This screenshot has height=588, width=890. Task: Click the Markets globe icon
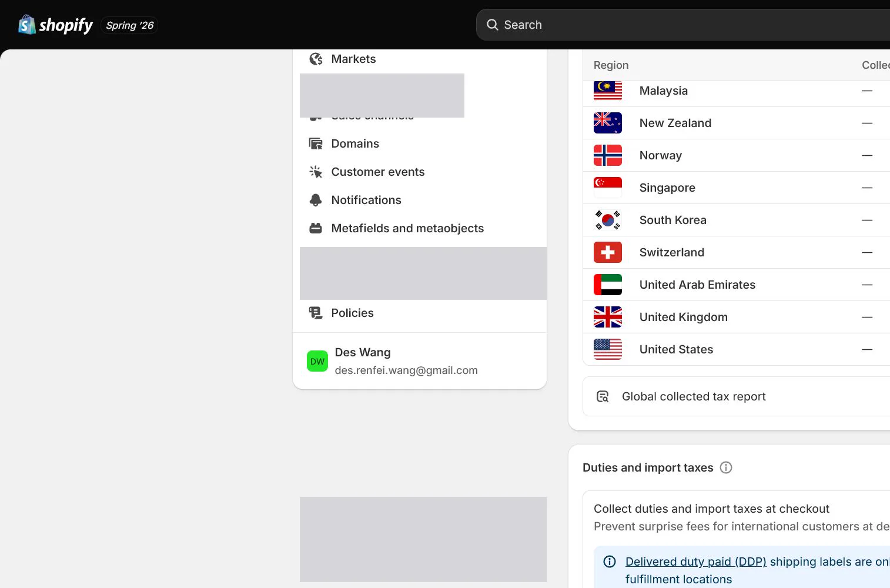(x=316, y=59)
